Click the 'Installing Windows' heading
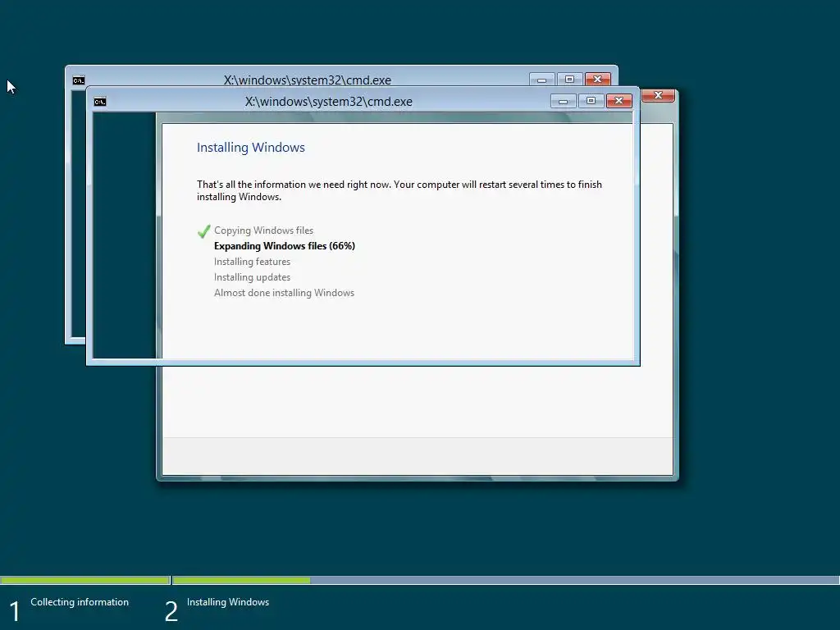 (251, 148)
